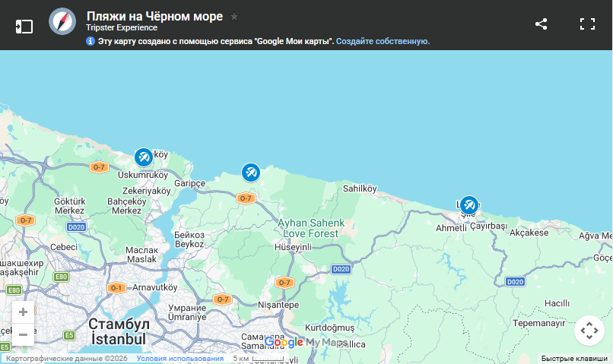
Task: Zoom out on the map
Action: [23, 334]
